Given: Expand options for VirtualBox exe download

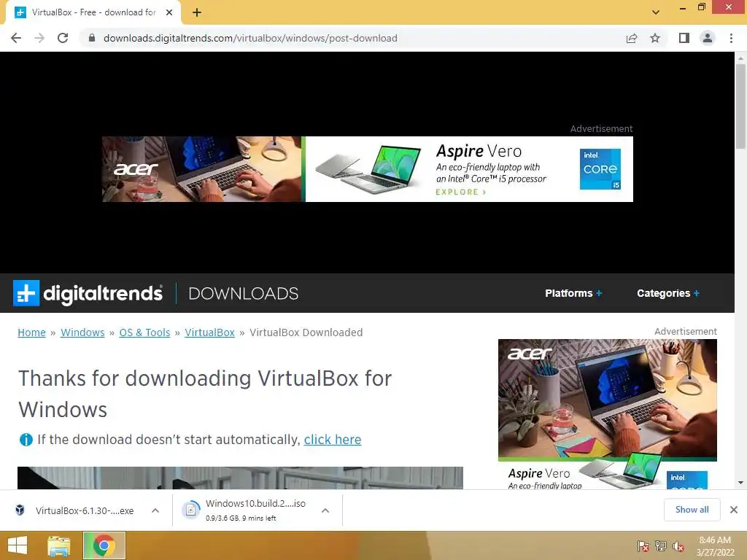Looking at the screenshot, I should tap(155, 510).
